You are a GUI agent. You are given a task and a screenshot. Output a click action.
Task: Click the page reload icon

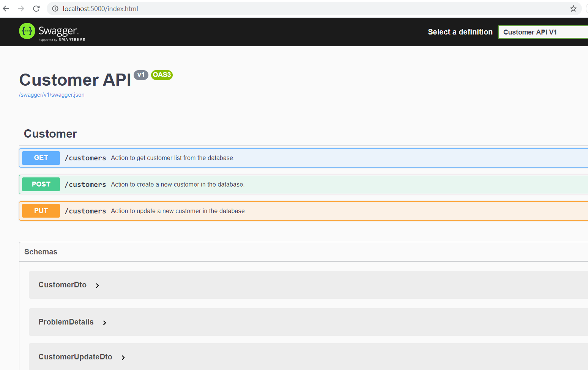pyautogui.click(x=36, y=8)
